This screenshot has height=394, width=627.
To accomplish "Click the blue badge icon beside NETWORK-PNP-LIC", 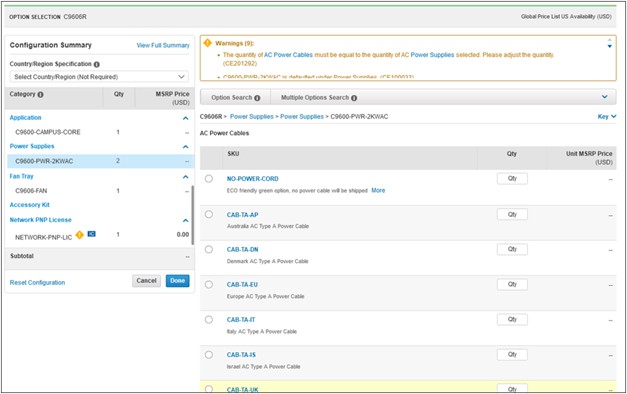I will [x=92, y=234].
